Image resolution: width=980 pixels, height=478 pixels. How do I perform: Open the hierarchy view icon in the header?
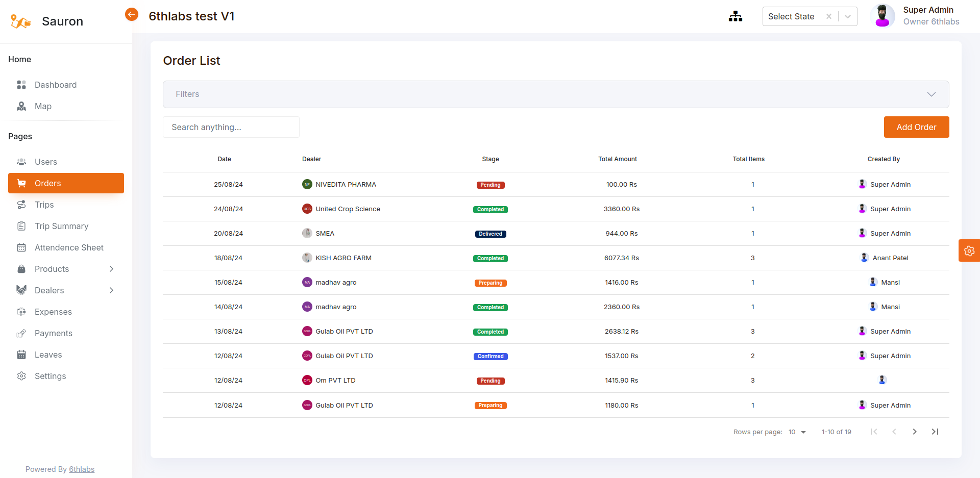(735, 16)
